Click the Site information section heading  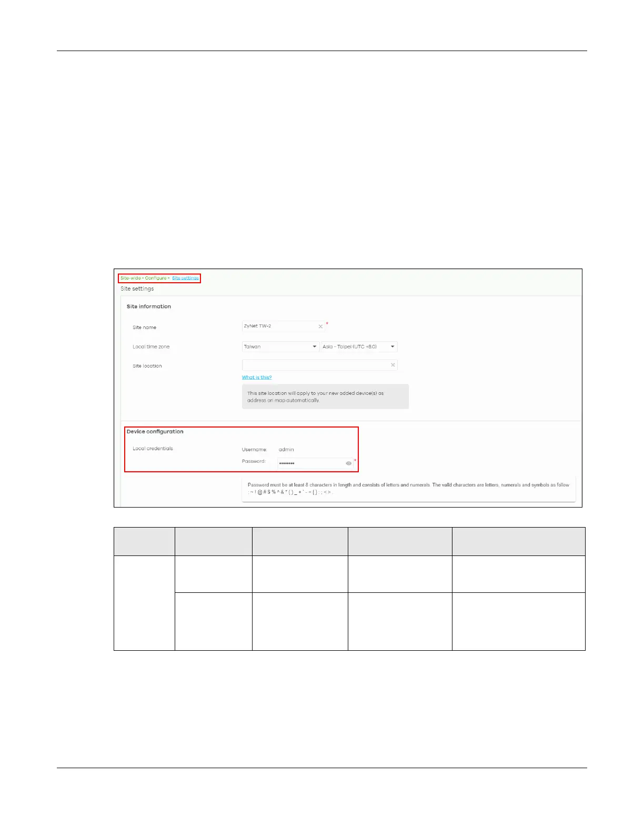click(x=149, y=306)
